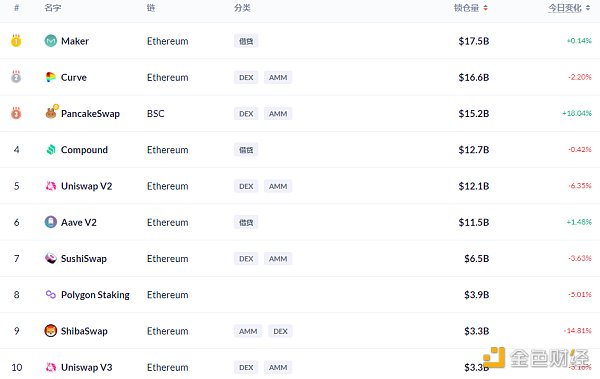Select the 分类 column header
The image size is (600, 379).
point(242,8)
